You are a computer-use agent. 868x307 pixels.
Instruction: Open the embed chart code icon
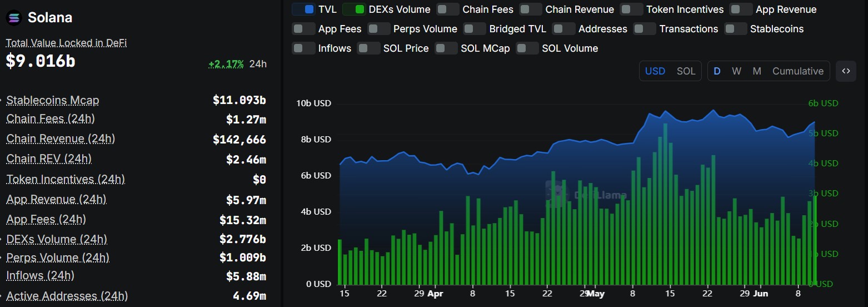846,71
